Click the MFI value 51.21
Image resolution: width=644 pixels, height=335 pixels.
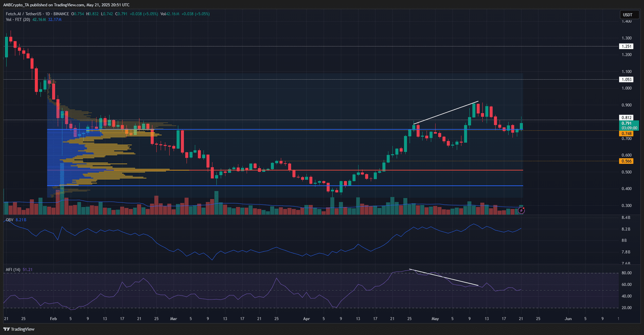tap(28, 270)
